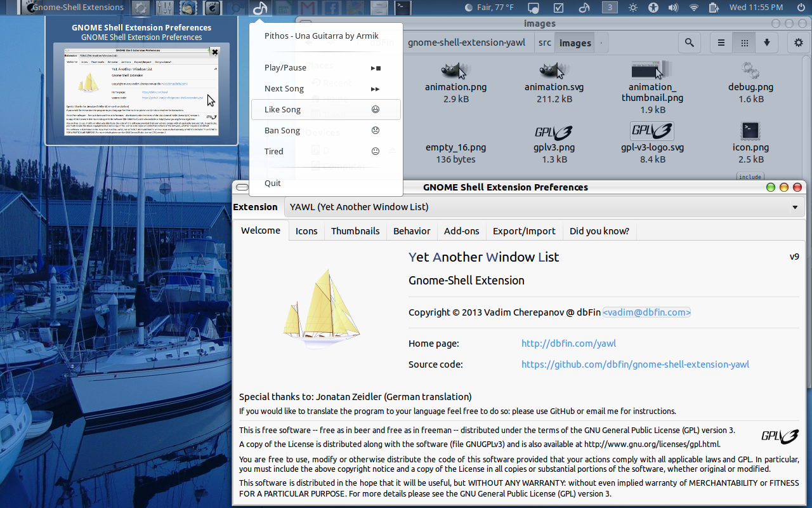
Task: Open the checkmark task indicator in panel
Action: coord(559,8)
